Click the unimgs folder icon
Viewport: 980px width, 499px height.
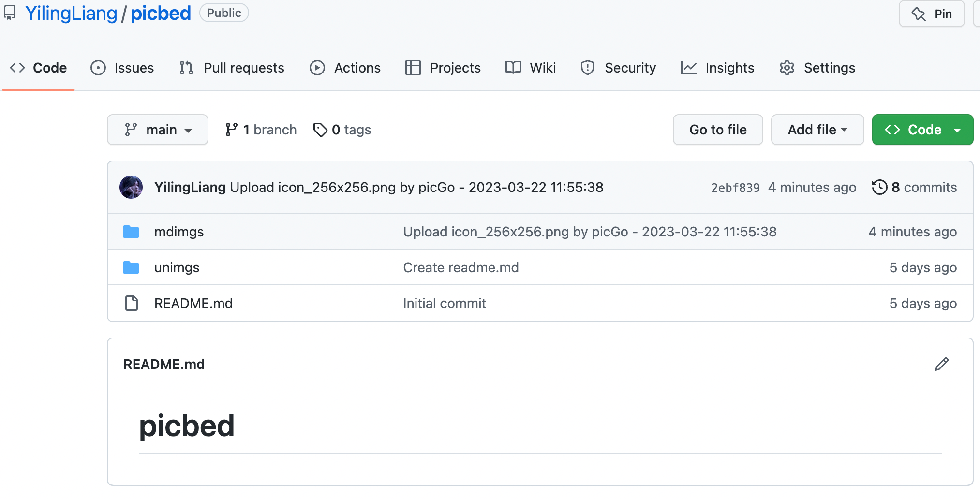(x=131, y=267)
